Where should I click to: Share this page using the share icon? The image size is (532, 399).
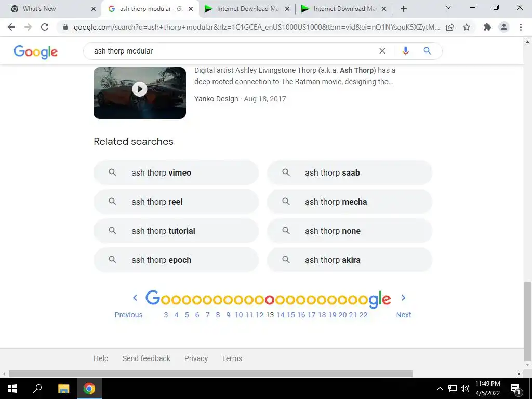[450, 27]
